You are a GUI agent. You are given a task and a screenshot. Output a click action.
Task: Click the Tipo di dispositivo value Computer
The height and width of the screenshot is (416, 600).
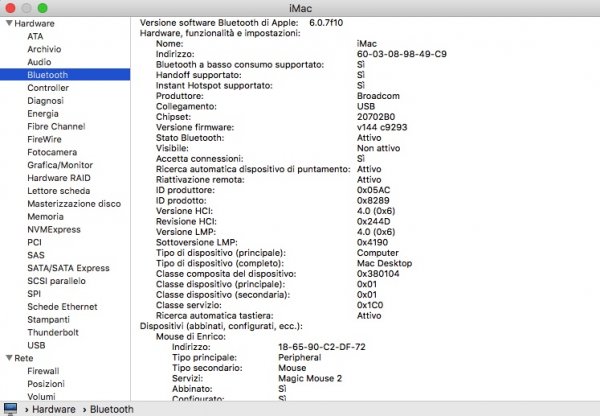click(378, 253)
